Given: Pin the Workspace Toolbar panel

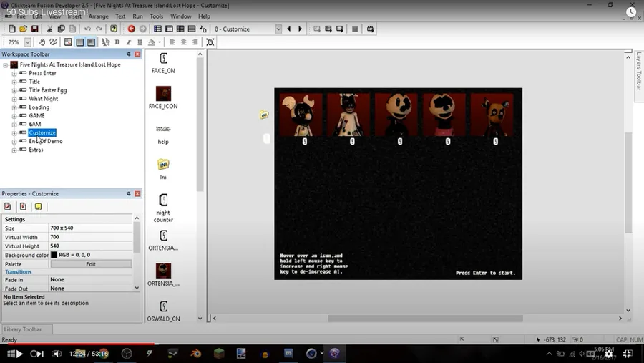Looking at the screenshot, I should click(129, 54).
